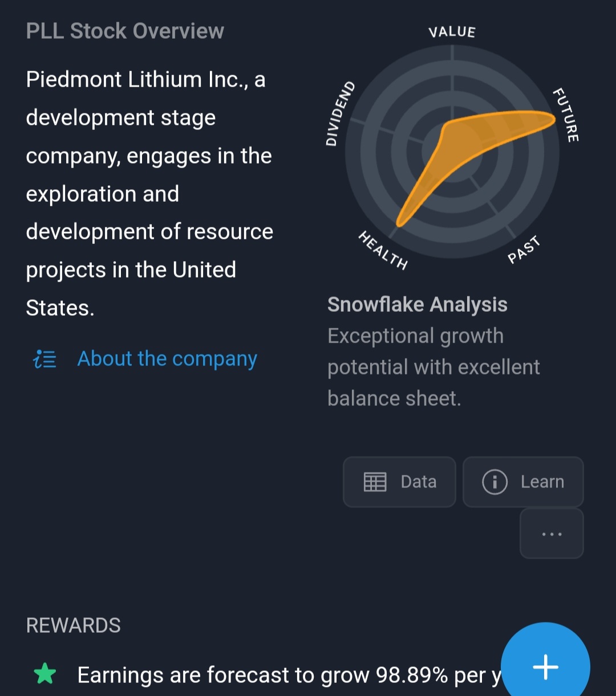Open the three-dots more options button

click(x=552, y=534)
